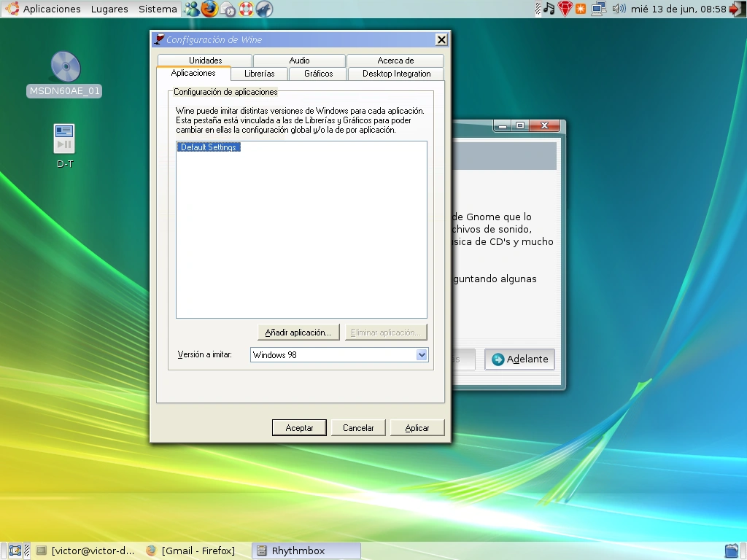Click the red gem tray icon

[565, 9]
